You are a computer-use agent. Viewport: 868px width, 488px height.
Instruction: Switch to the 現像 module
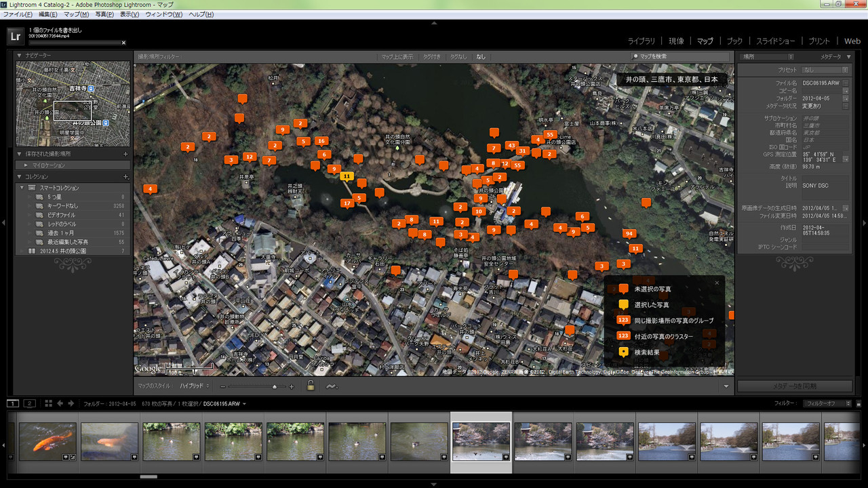pyautogui.click(x=676, y=41)
